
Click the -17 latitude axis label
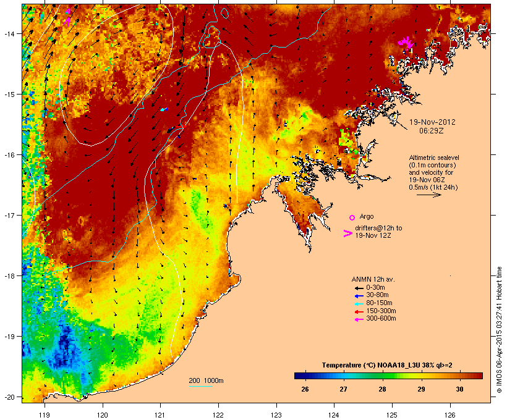coord(9,215)
